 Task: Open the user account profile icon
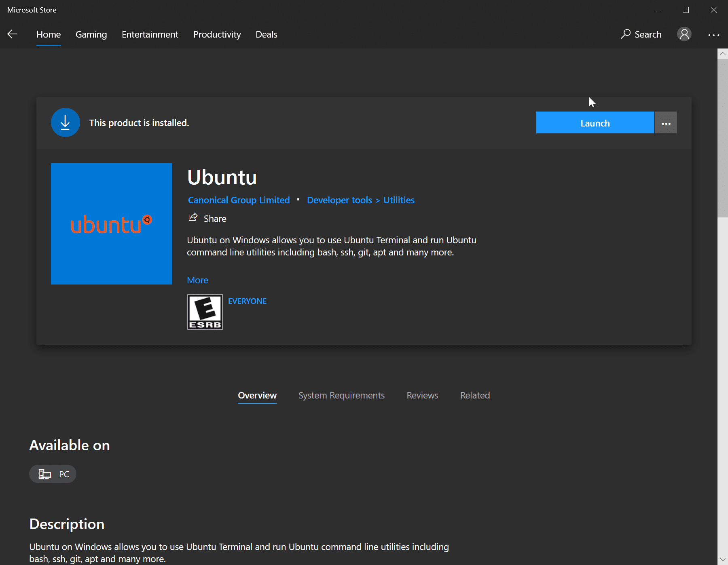pos(684,34)
